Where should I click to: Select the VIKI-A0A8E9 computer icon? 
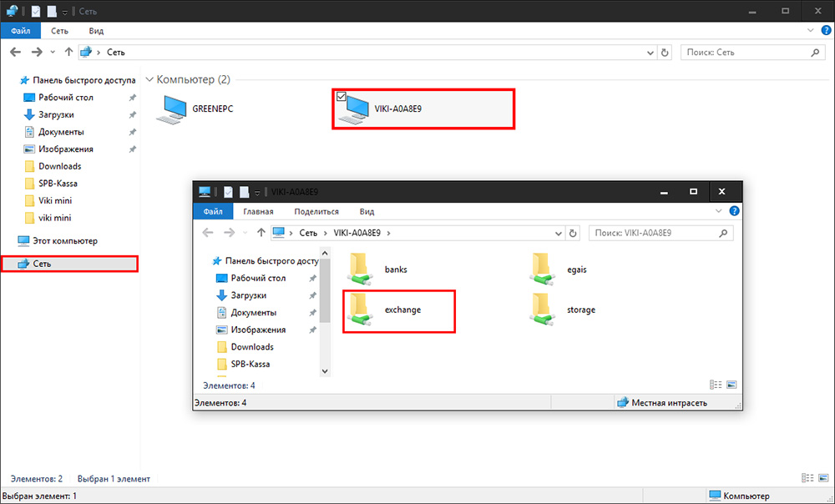(x=423, y=109)
